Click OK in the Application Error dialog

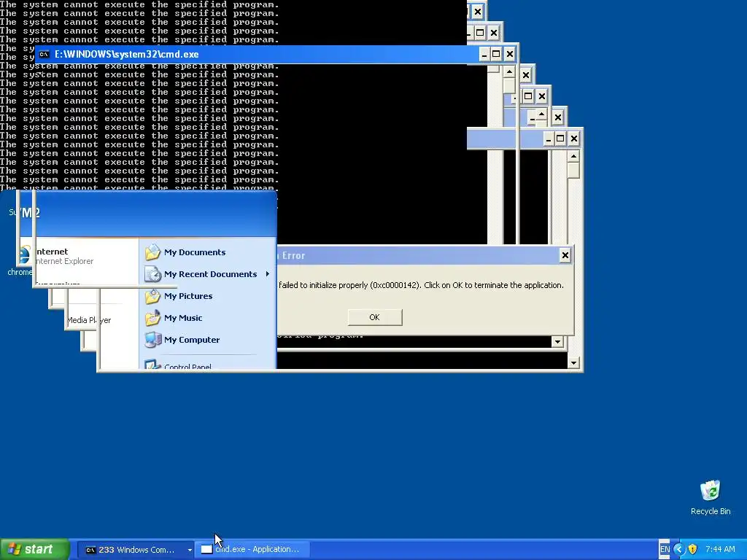pyautogui.click(x=374, y=317)
